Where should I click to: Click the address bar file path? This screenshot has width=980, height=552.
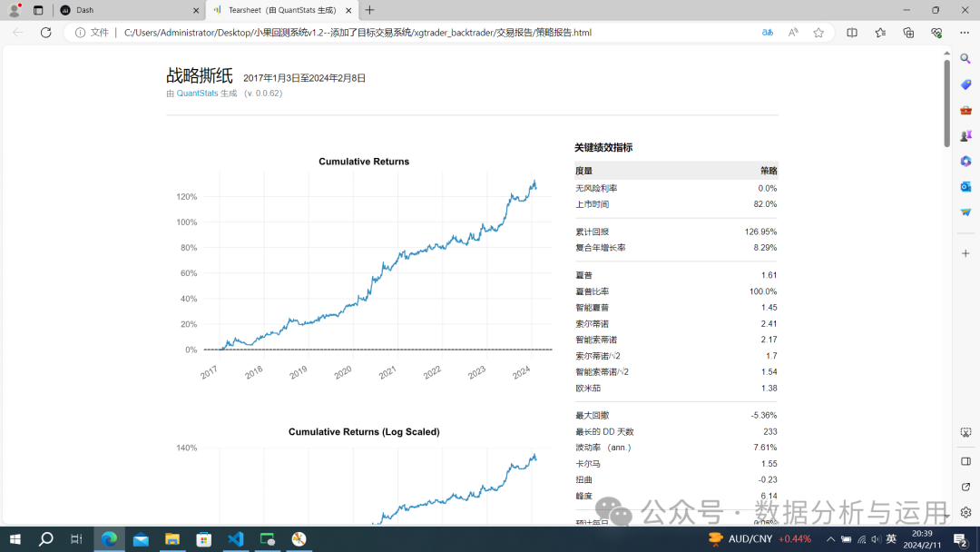[x=358, y=33]
